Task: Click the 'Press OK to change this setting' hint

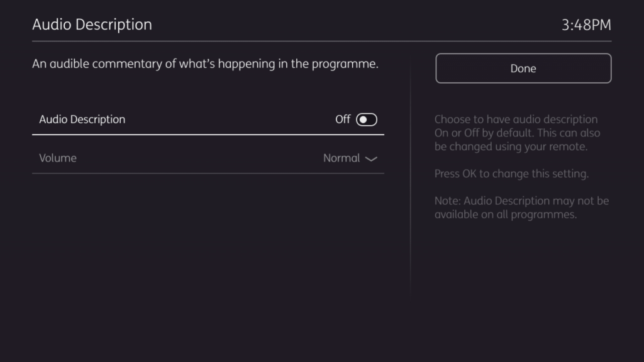Action: pyautogui.click(x=511, y=173)
